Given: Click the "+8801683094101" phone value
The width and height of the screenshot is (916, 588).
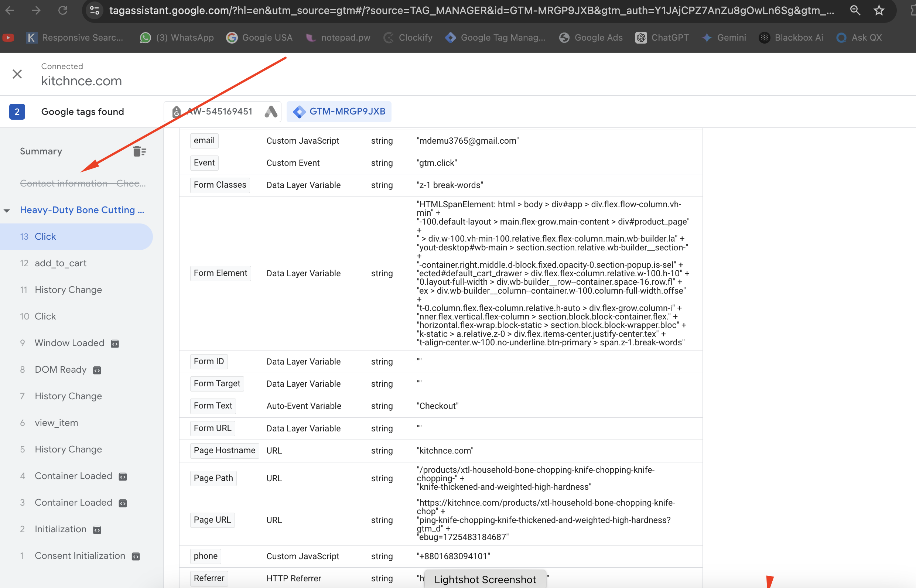Looking at the screenshot, I should click(453, 556).
